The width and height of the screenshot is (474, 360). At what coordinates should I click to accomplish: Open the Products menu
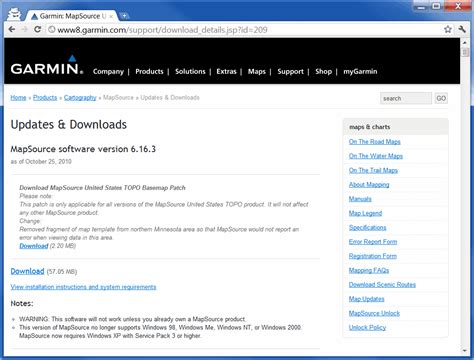click(x=149, y=71)
